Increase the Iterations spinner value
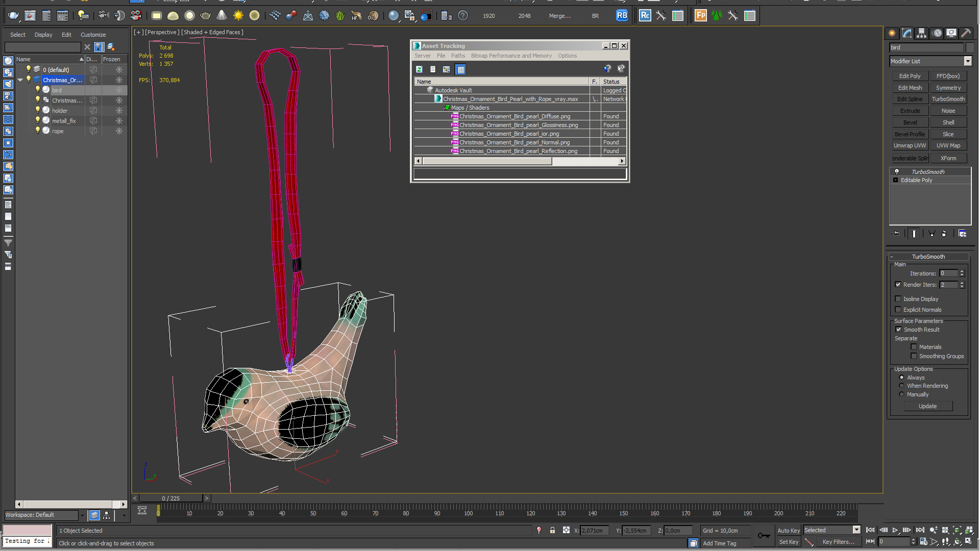The width and height of the screenshot is (980, 551). (962, 271)
